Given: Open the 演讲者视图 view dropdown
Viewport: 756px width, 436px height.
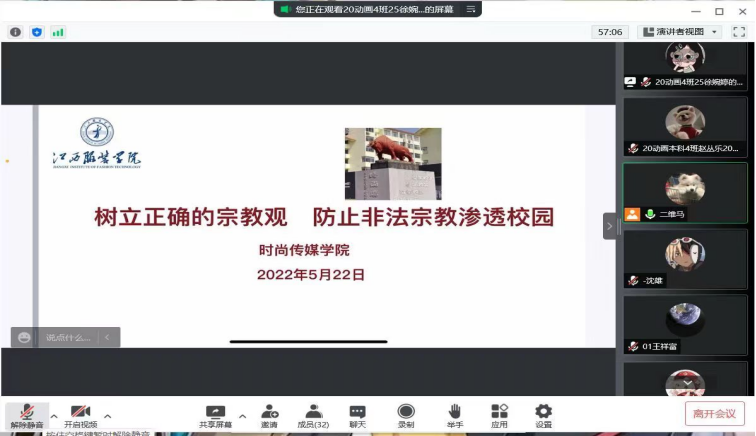Looking at the screenshot, I should (x=680, y=32).
